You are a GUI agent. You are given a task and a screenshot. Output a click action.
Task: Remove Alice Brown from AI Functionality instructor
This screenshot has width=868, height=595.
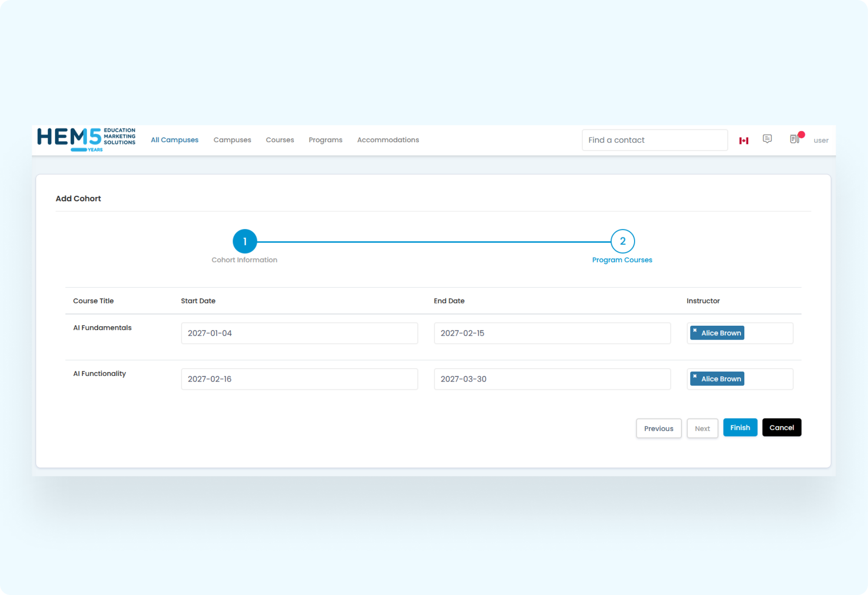pos(695,376)
